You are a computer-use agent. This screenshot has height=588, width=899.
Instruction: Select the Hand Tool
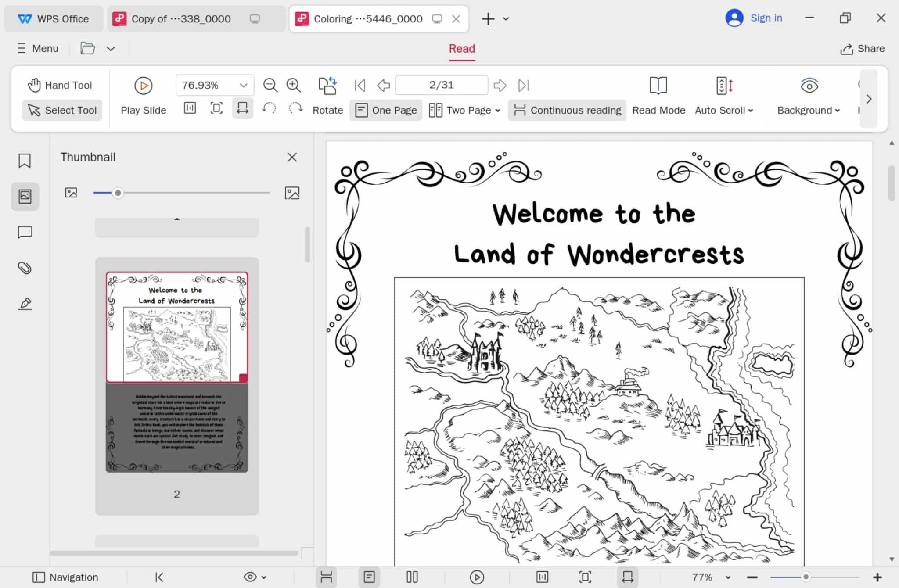[x=60, y=85]
